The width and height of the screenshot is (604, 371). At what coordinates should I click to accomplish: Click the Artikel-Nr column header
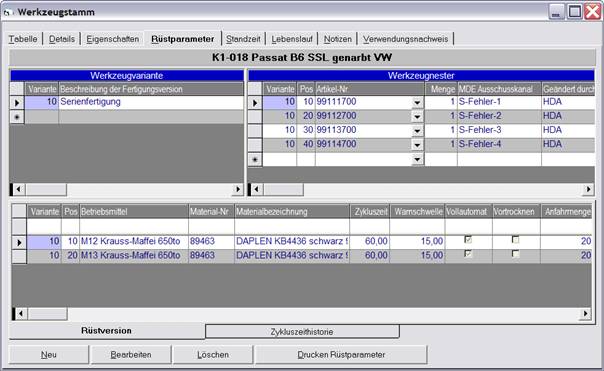click(x=369, y=89)
